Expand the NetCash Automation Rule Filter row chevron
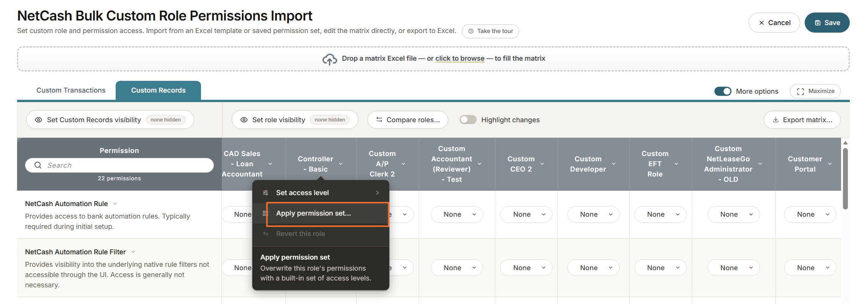 coord(133,252)
